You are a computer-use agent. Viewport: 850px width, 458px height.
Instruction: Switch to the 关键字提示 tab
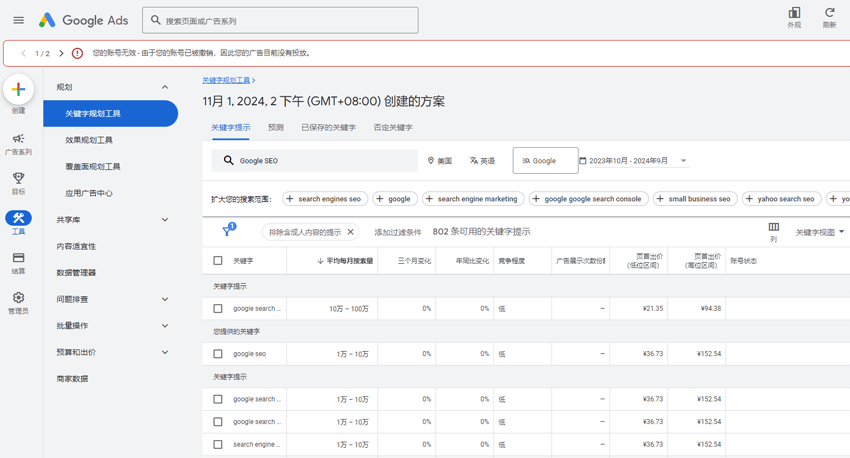click(x=231, y=127)
